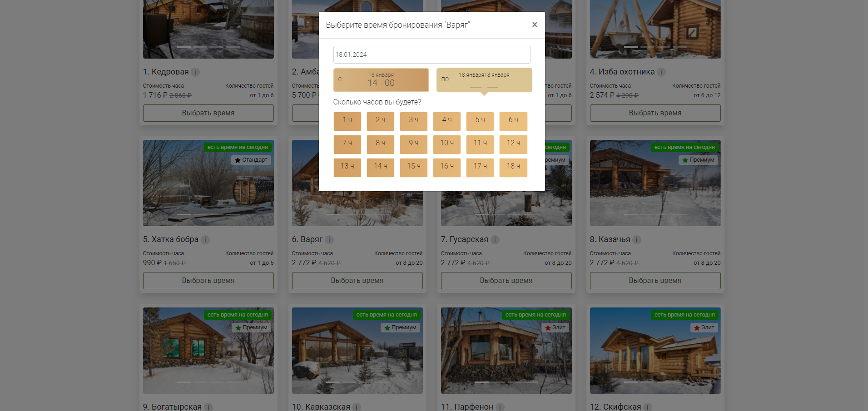The width and height of the screenshot is (868, 411).
Task: Choose 1 ч duration
Action: (x=347, y=121)
